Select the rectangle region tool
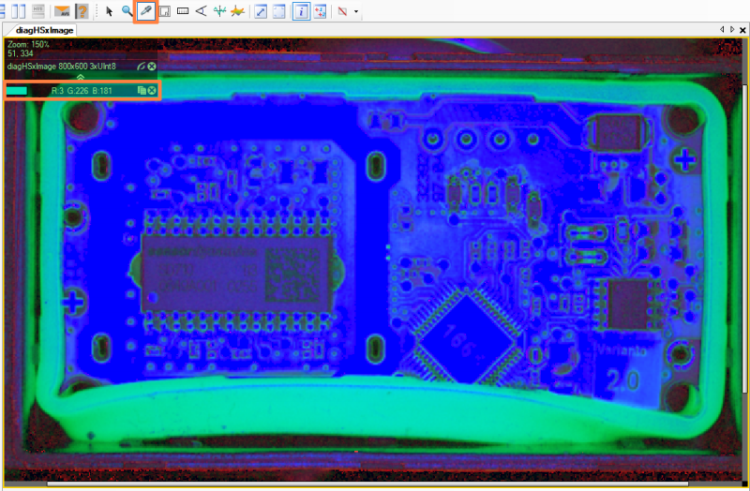Image resolution: width=750 pixels, height=491 pixels. [x=165, y=12]
